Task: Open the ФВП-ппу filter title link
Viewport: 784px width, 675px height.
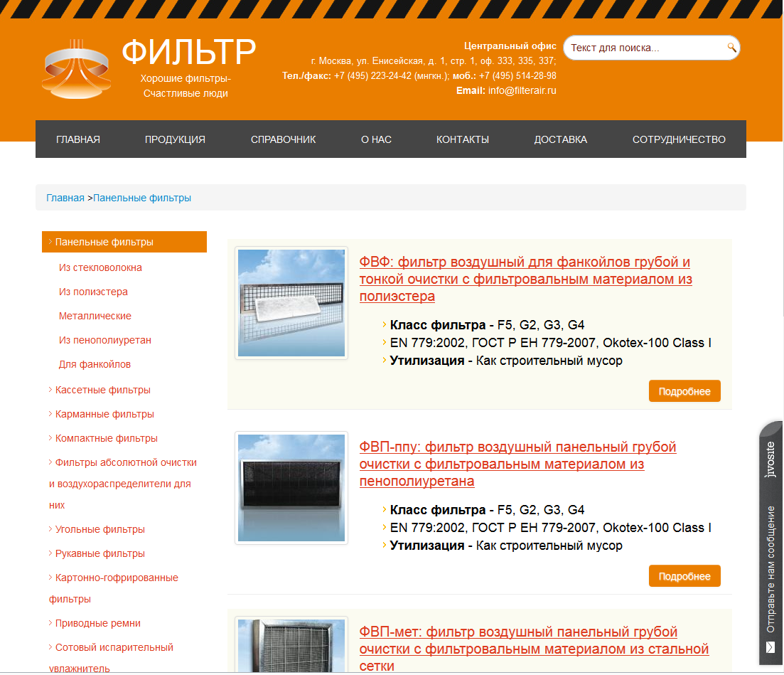Action: point(517,464)
